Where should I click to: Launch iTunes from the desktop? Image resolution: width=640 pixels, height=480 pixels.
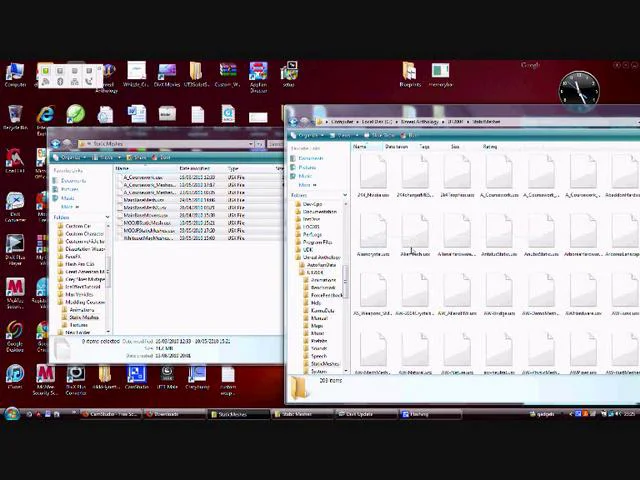tap(15, 376)
